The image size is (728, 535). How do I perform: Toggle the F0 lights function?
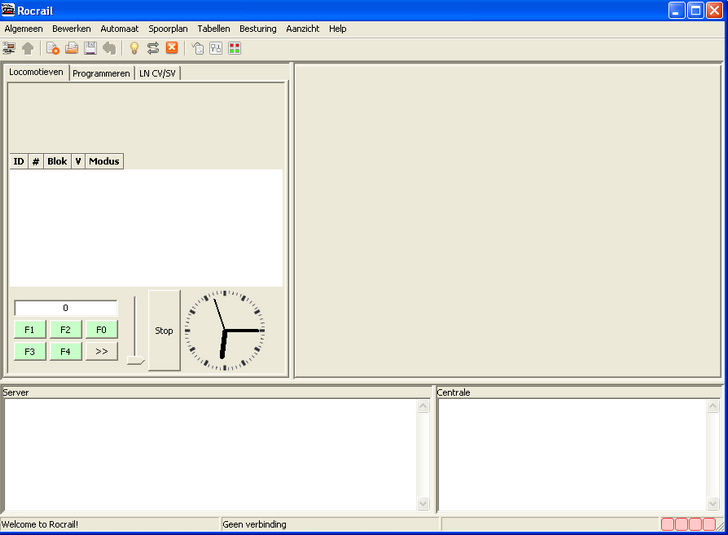[x=101, y=330]
